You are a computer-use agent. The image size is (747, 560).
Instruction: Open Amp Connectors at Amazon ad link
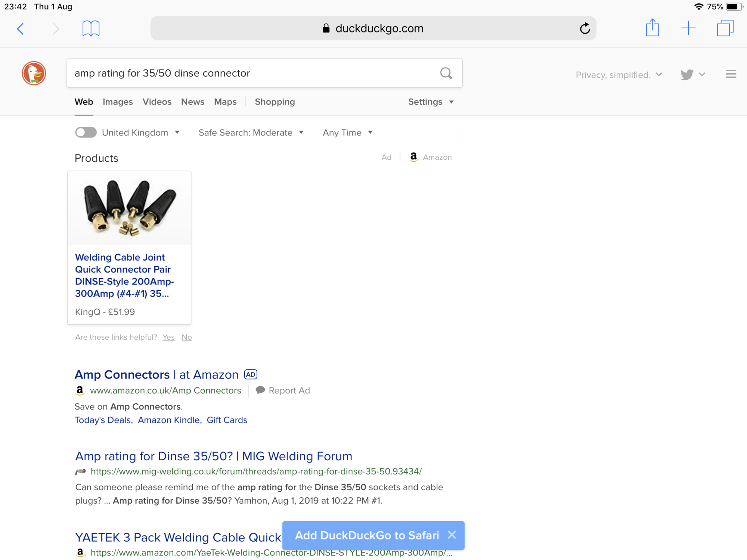click(156, 374)
